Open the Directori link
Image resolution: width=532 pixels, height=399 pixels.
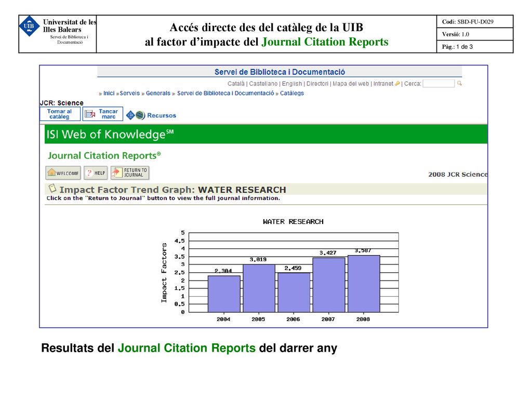point(317,84)
